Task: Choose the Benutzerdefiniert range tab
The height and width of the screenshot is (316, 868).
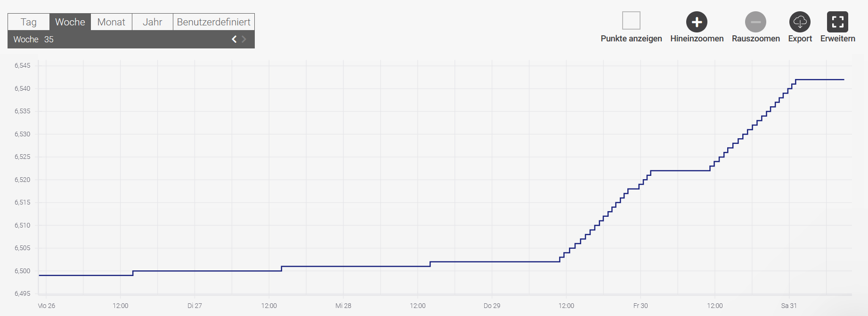Action: coord(213,22)
